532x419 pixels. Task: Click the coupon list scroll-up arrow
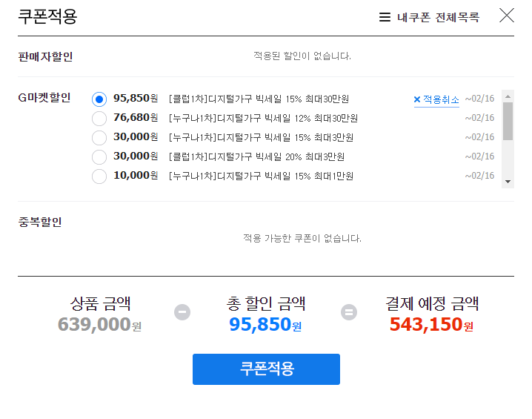coord(508,96)
